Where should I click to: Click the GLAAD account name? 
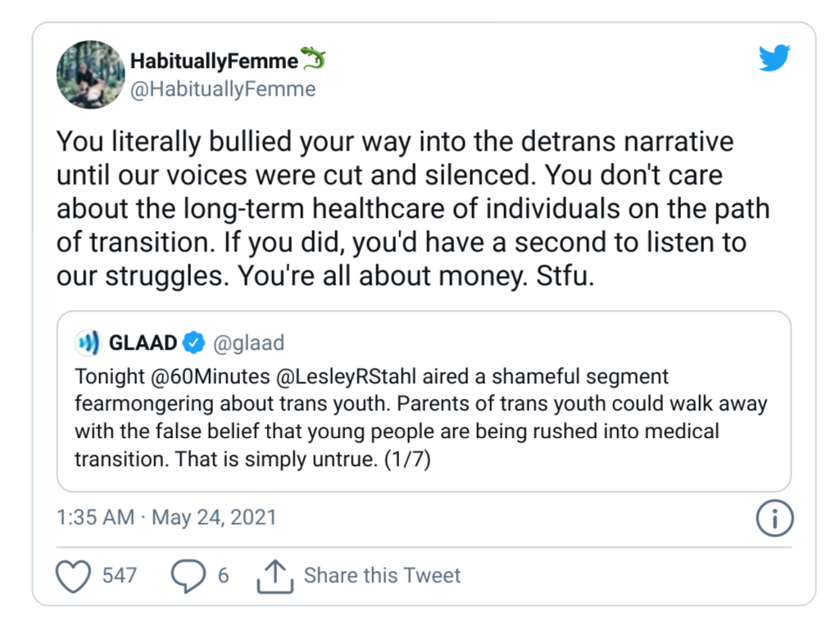[143, 342]
